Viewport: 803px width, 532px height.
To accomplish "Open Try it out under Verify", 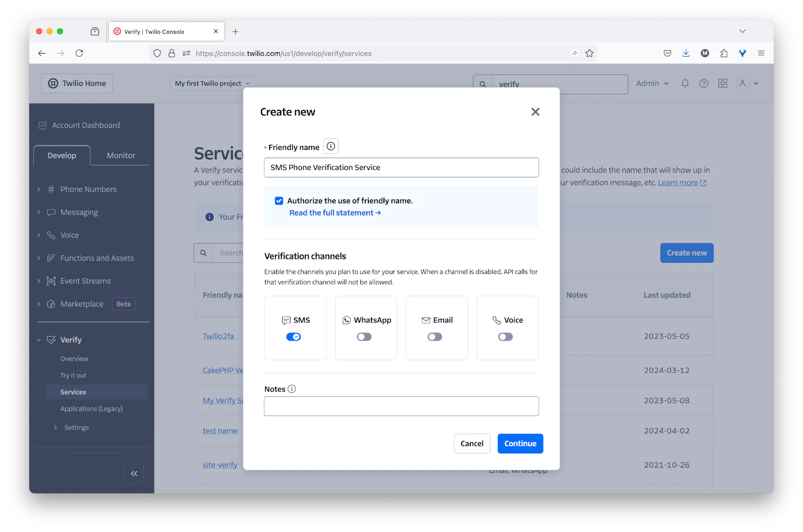I will pos(73,376).
